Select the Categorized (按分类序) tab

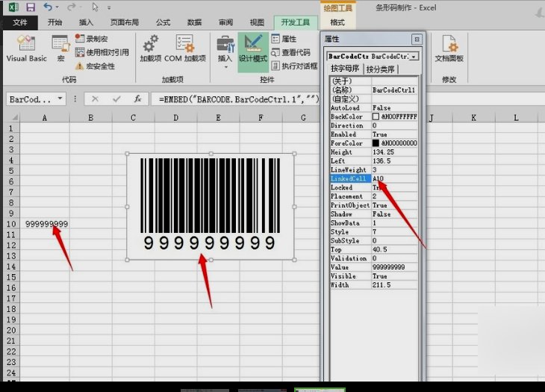(x=380, y=69)
